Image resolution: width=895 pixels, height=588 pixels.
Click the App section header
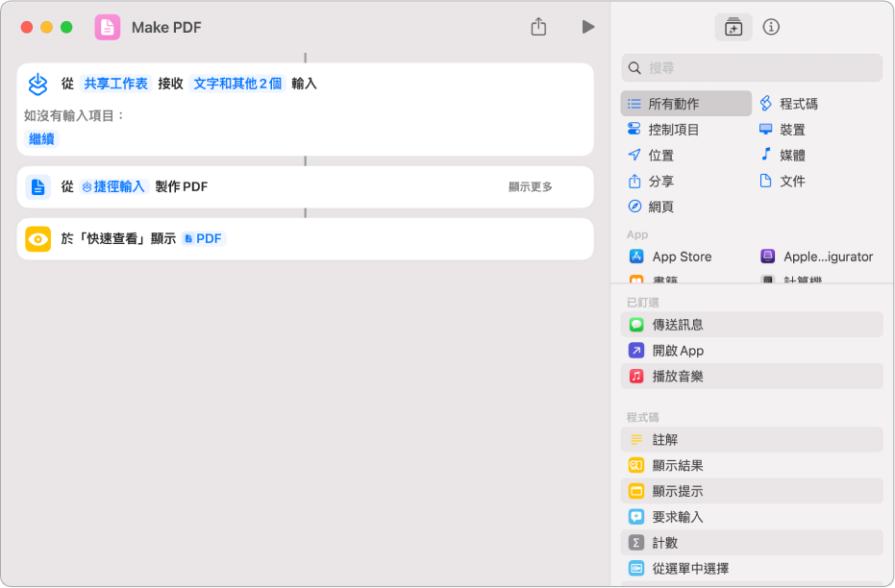click(637, 234)
